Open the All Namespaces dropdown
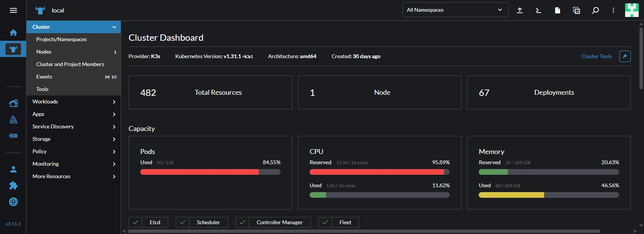644x234 pixels. click(x=455, y=10)
